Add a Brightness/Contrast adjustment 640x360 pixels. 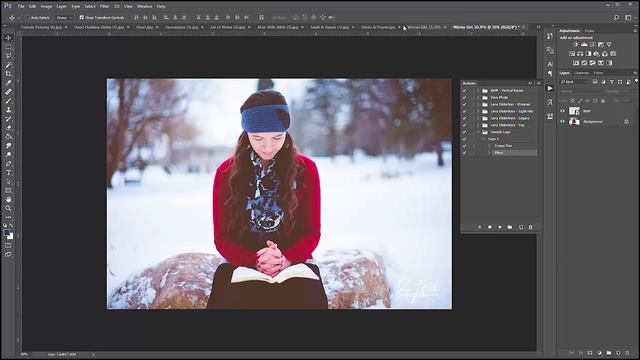576,44
